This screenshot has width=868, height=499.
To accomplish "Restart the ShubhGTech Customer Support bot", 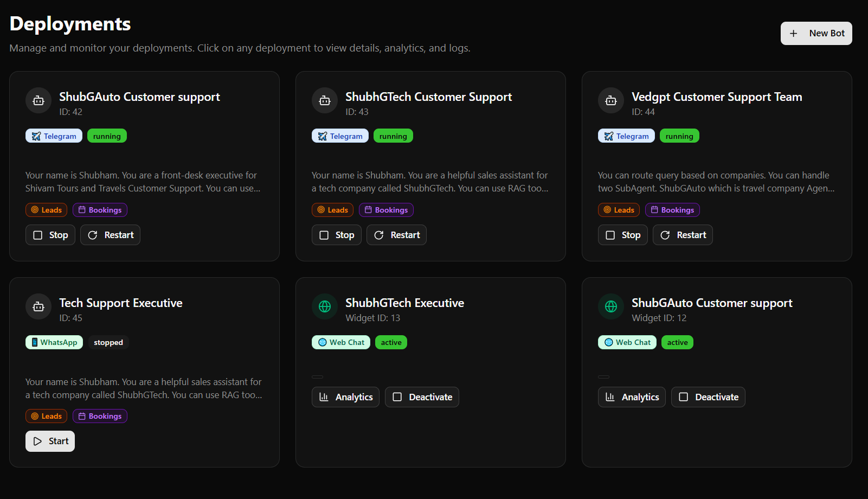I will (396, 235).
